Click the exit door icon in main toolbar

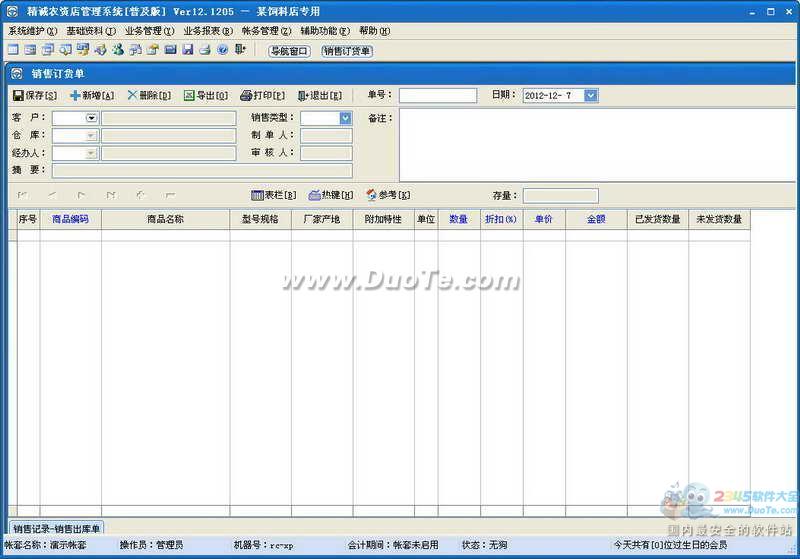tap(240, 49)
